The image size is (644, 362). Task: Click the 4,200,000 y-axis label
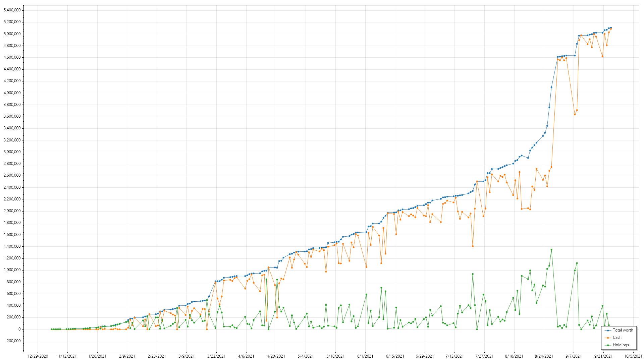click(12, 81)
